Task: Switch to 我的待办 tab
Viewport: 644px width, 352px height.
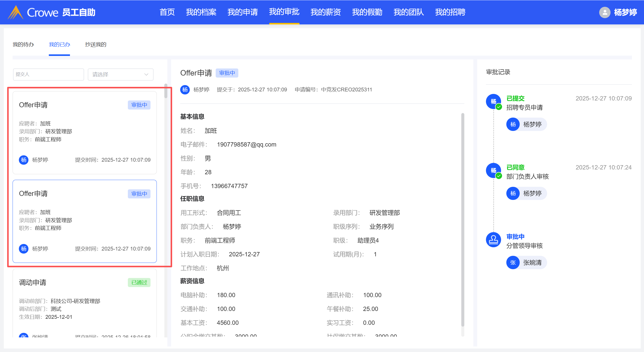Action: pyautogui.click(x=23, y=45)
